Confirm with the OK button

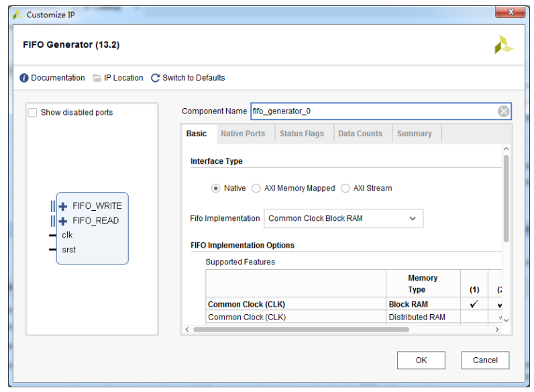pos(421,360)
